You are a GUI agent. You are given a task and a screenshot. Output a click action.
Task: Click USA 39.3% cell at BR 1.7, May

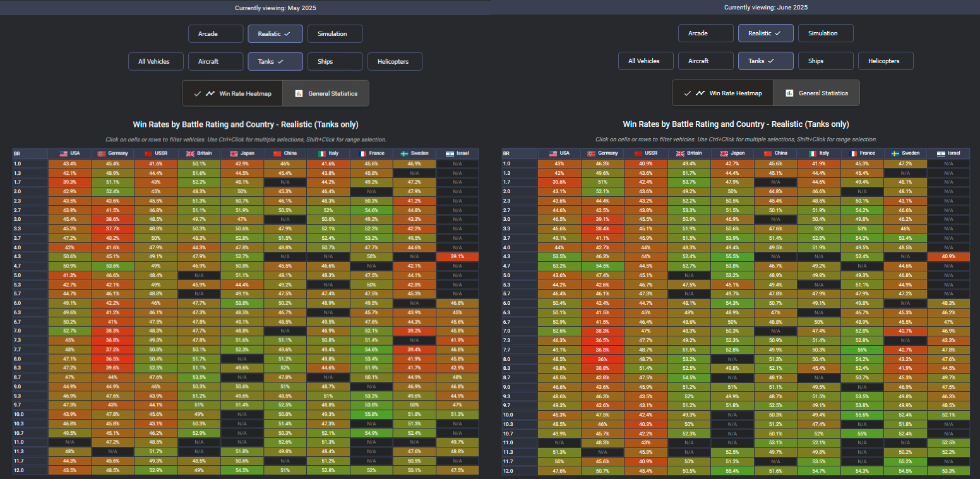click(69, 182)
